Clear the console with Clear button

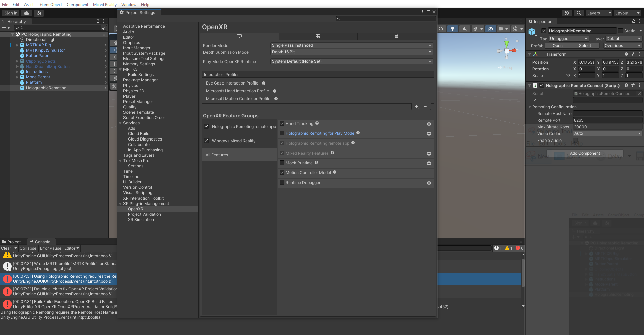point(6,248)
